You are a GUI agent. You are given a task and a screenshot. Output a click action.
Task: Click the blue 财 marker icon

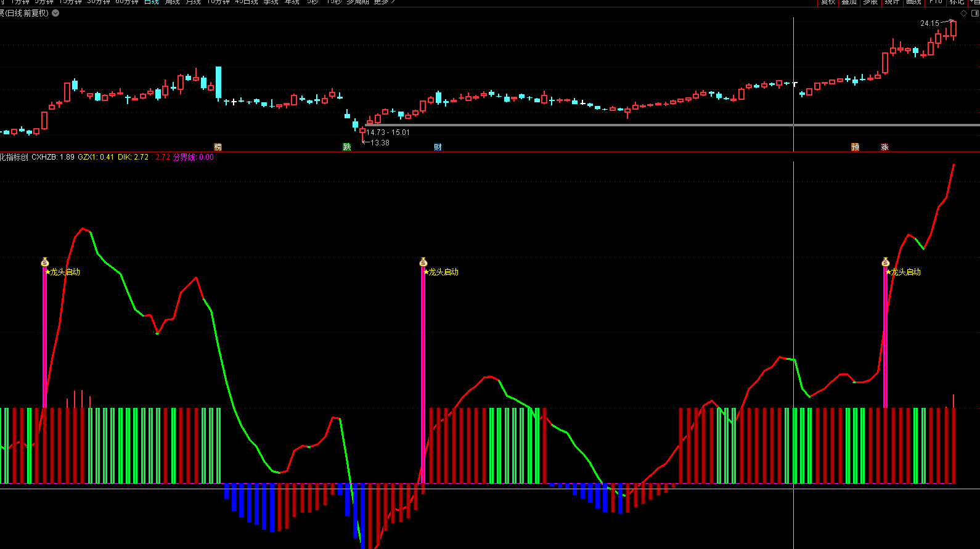[x=438, y=147]
